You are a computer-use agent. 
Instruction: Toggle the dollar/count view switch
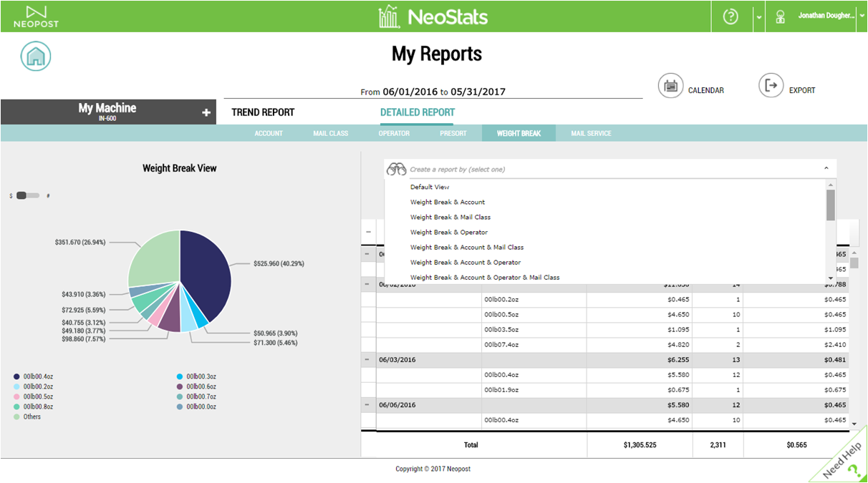pos(27,195)
